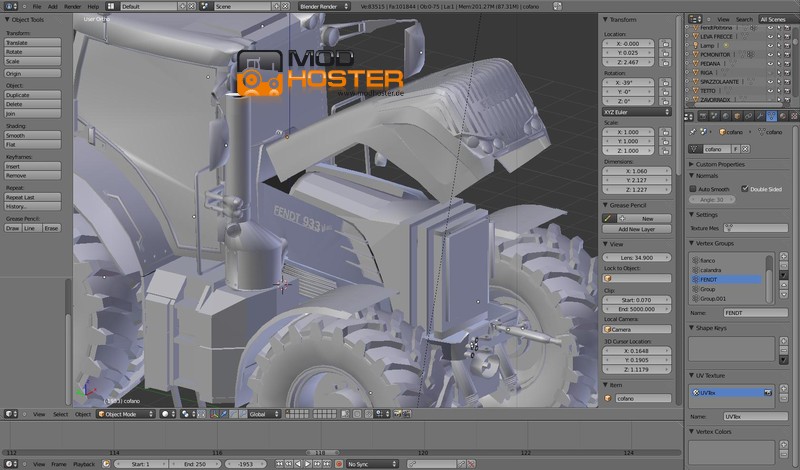Open the File menu
The height and width of the screenshot is (470, 800).
tap(37, 7)
